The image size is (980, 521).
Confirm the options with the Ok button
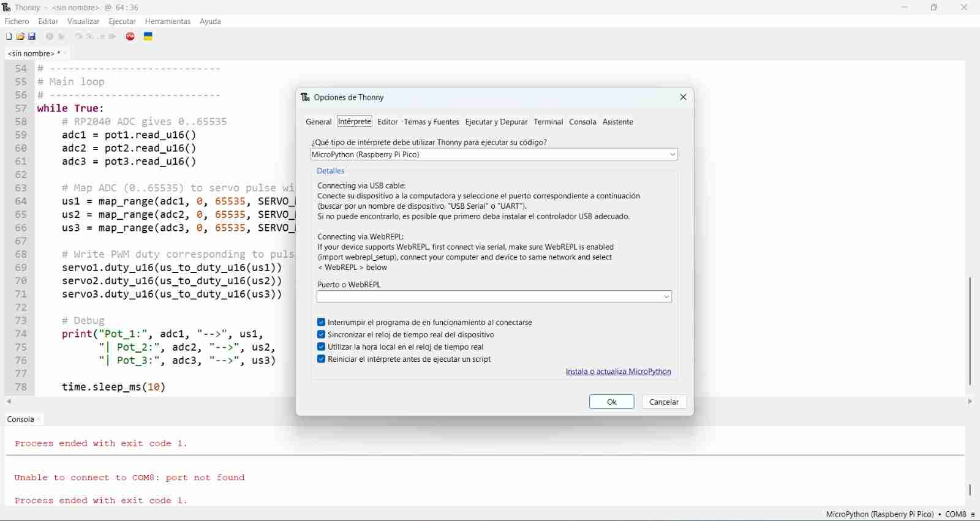pyautogui.click(x=612, y=402)
